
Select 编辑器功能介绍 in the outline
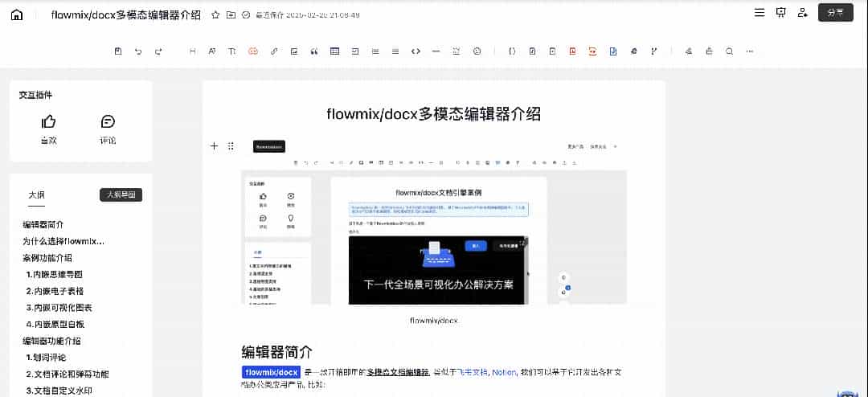pyautogui.click(x=51, y=341)
